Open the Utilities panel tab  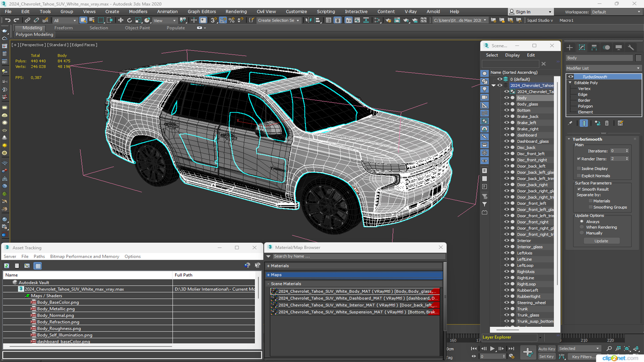(631, 48)
